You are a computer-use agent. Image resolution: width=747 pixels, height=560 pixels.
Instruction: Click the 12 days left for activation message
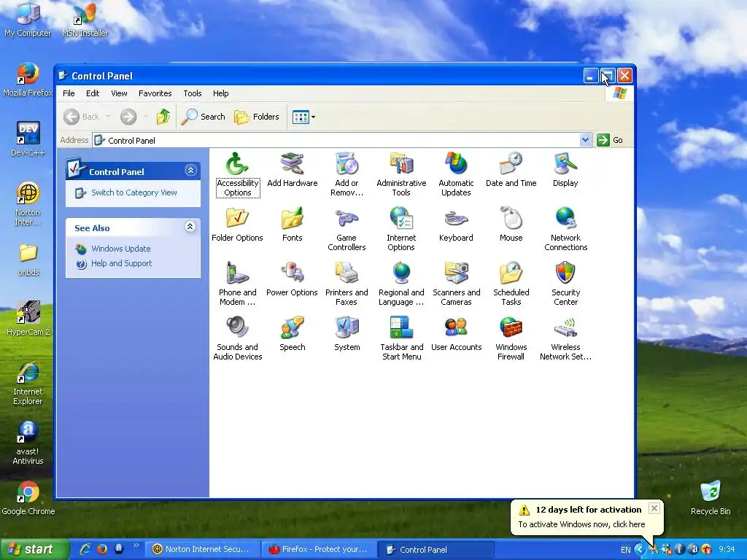[x=589, y=510]
